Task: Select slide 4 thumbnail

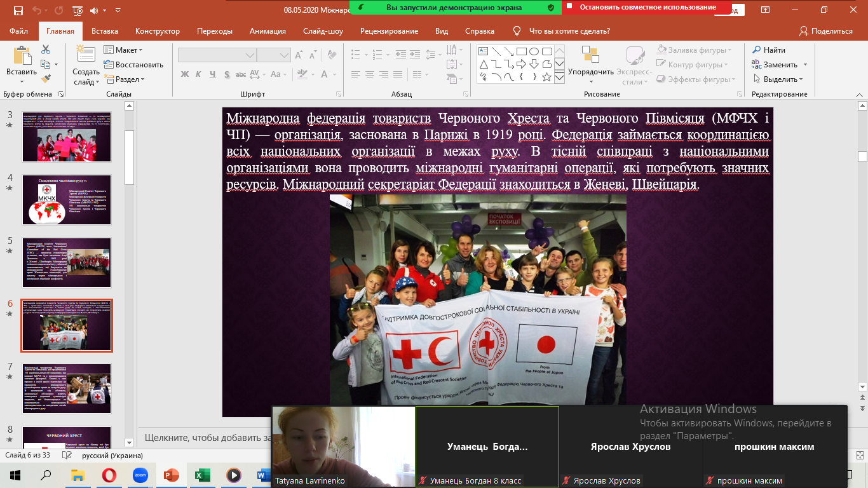Action: (x=67, y=200)
